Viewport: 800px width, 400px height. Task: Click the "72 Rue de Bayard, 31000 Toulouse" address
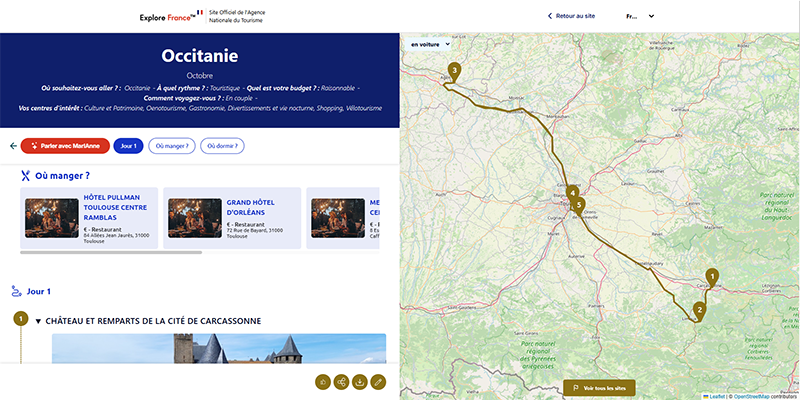[x=253, y=234]
